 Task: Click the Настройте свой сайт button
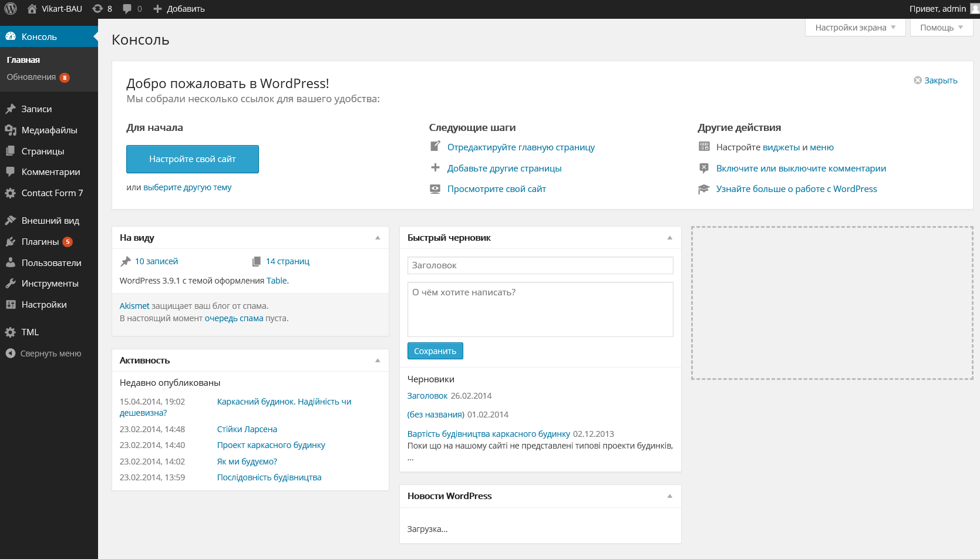click(x=193, y=159)
